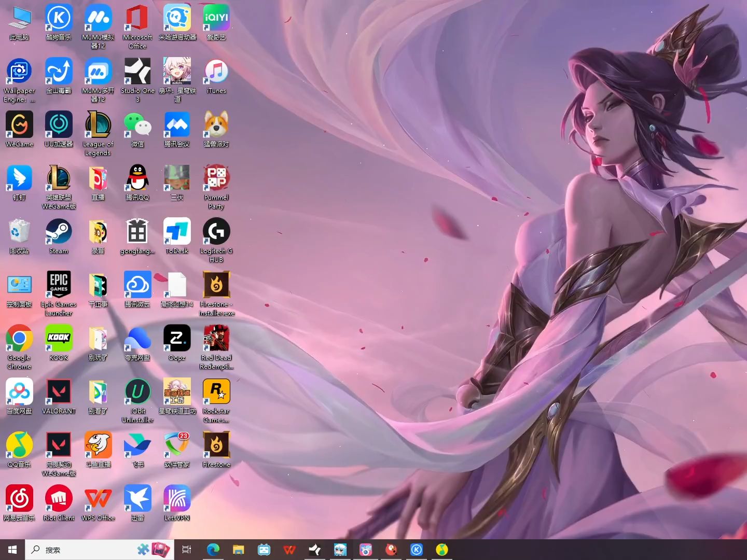Open 英雄联盟 WeGame版 shortcut
The height and width of the screenshot is (560, 747).
coord(59,187)
